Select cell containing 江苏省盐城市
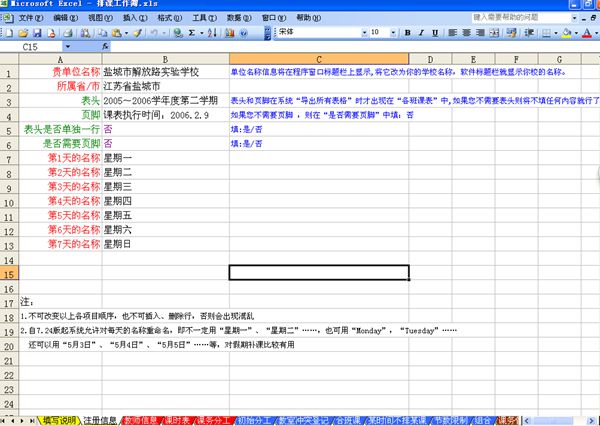Screen dimensions: 600x426 [166, 86]
